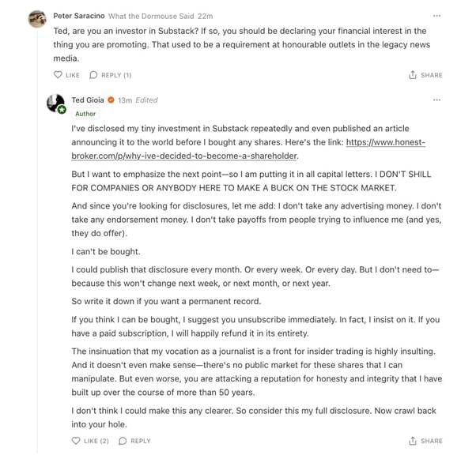This screenshot has width=476, height=455.
Task: Open more options for Peter's comment
Action: point(437,16)
